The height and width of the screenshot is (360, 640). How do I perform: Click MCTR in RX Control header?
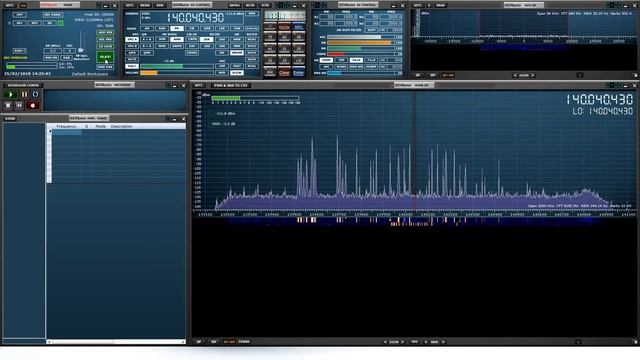coord(250,5)
